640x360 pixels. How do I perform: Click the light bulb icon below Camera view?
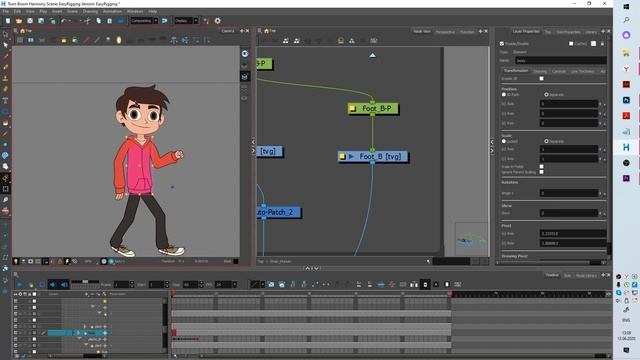pyautogui.click(x=16, y=261)
